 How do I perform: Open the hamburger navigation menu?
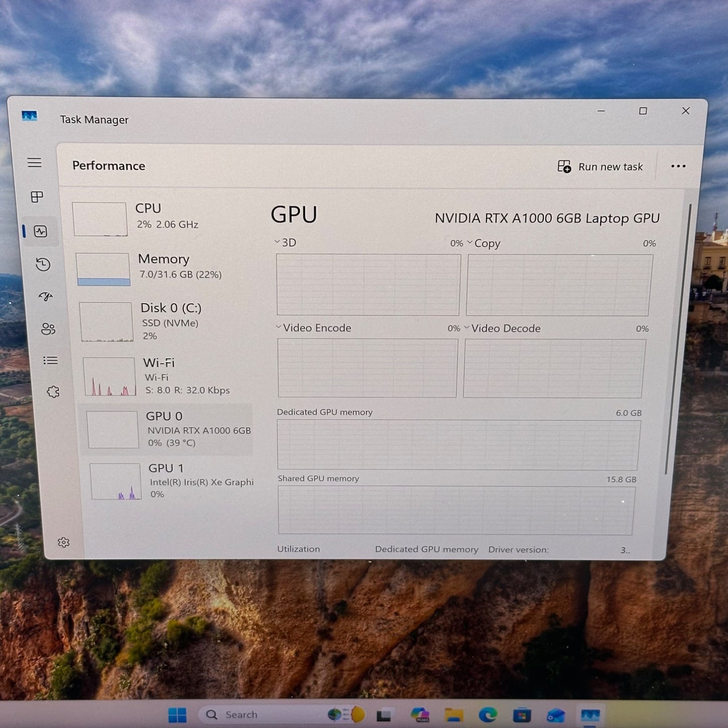34,163
